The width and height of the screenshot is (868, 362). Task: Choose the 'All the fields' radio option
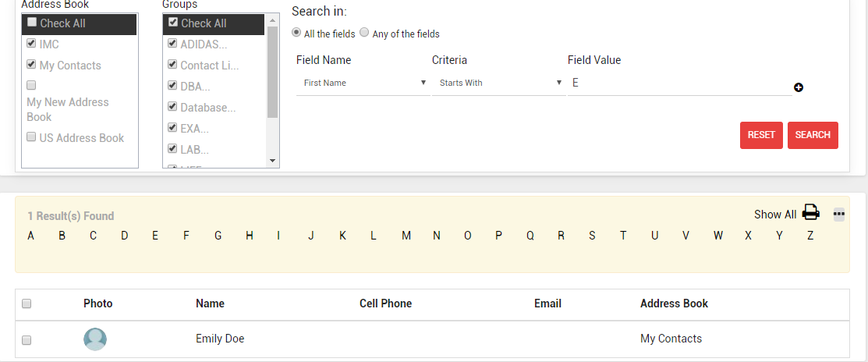pyautogui.click(x=296, y=34)
